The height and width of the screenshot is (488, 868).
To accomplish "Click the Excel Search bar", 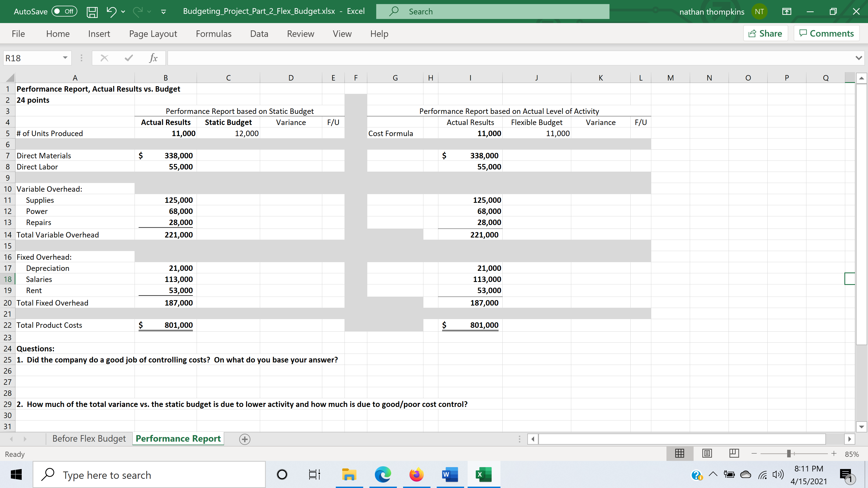I will (x=492, y=11).
